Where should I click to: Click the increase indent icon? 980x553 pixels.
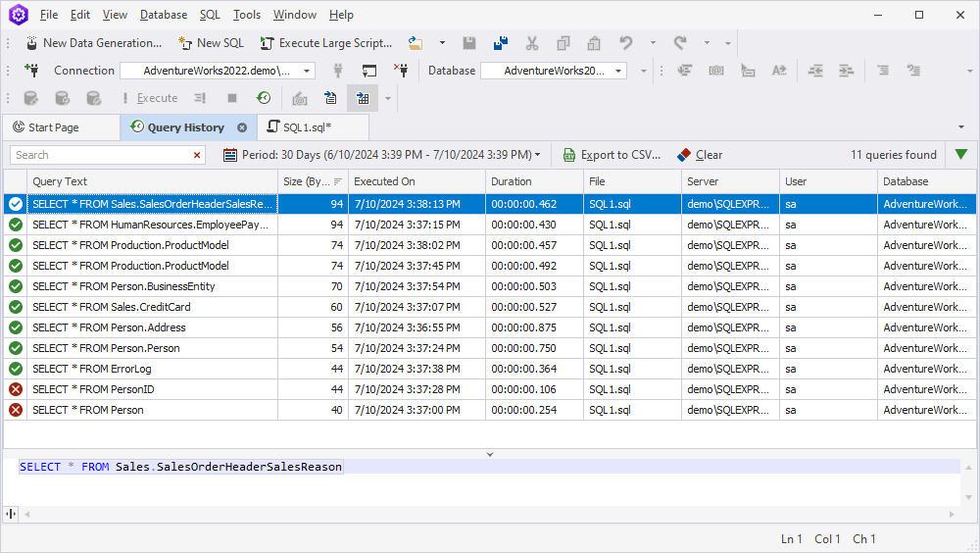[x=847, y=71]
